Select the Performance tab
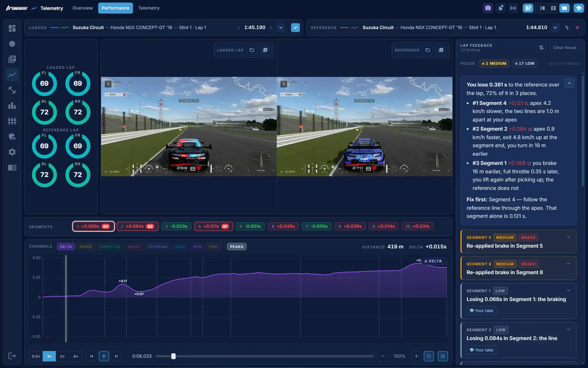 116,8
